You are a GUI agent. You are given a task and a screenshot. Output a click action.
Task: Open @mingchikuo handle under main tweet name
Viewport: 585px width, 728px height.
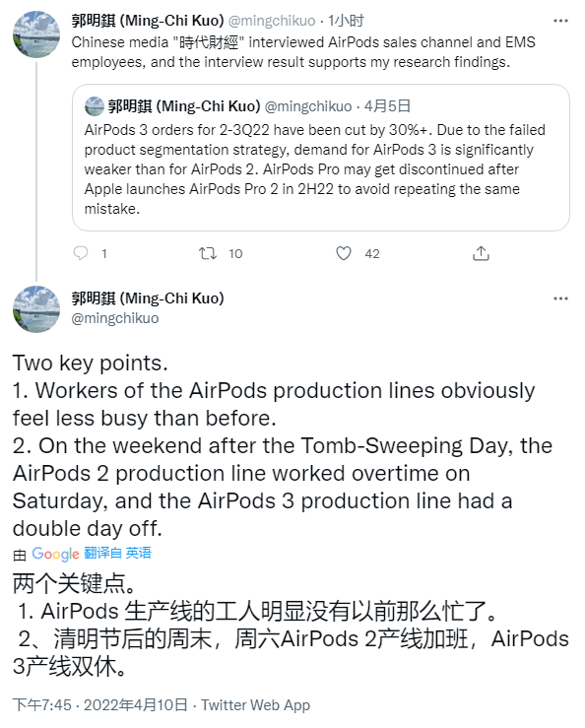(x=115, y=318)
